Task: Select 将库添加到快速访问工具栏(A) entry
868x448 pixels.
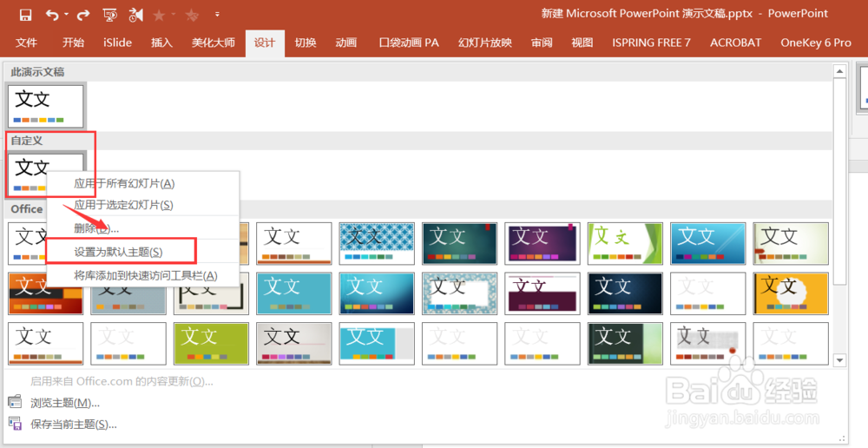Action: point(143,275)
